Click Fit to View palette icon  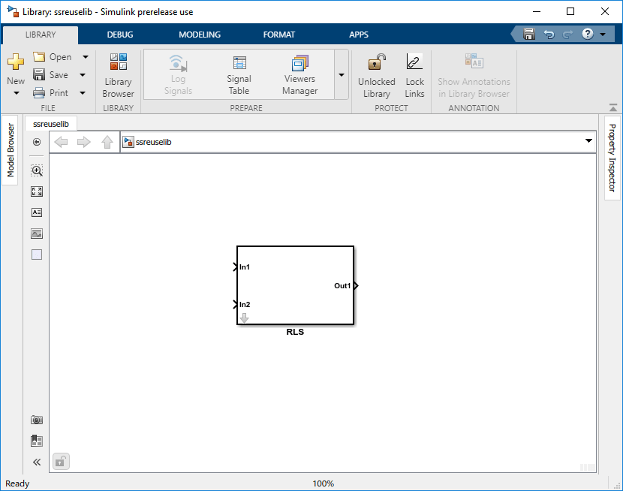37,192
